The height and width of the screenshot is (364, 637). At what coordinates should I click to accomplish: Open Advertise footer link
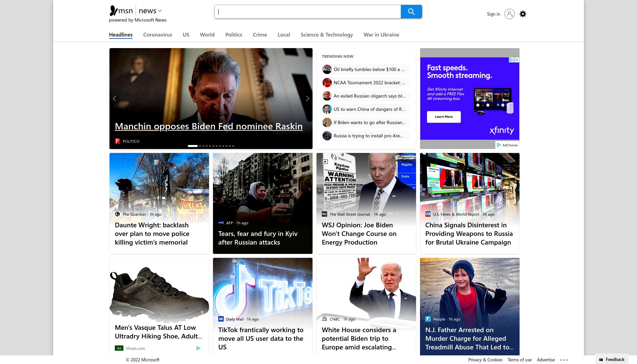(546, 360)
